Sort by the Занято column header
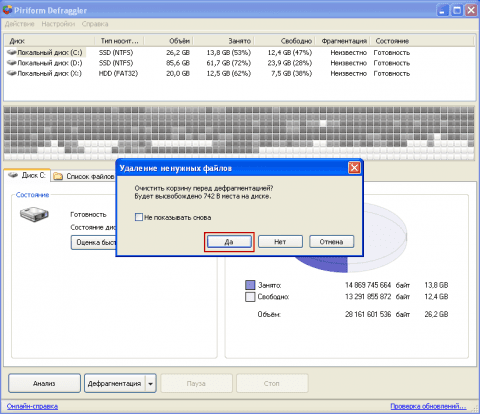480x414 pixels. (x=224, y=41)
